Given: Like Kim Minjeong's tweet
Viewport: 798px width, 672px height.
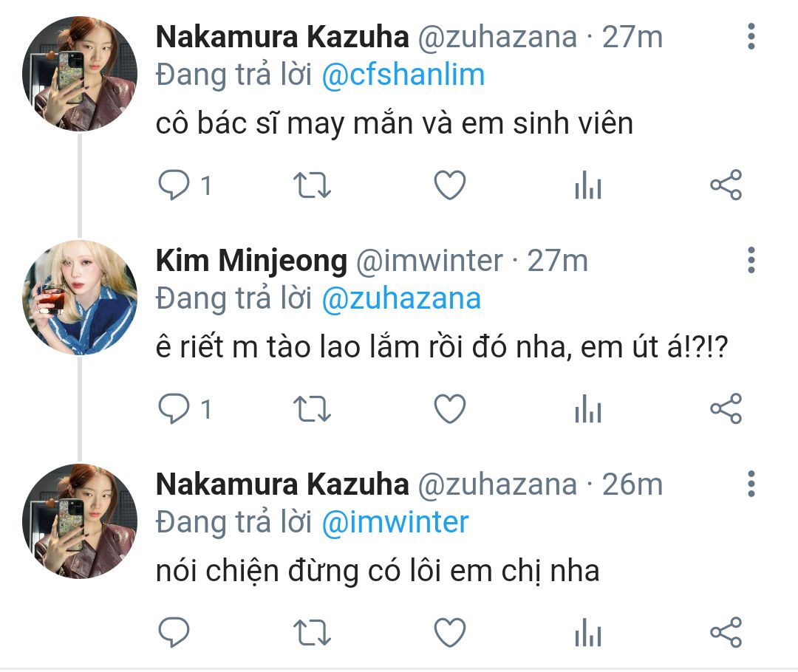Looking at the screenshot, I should point(450,408).
